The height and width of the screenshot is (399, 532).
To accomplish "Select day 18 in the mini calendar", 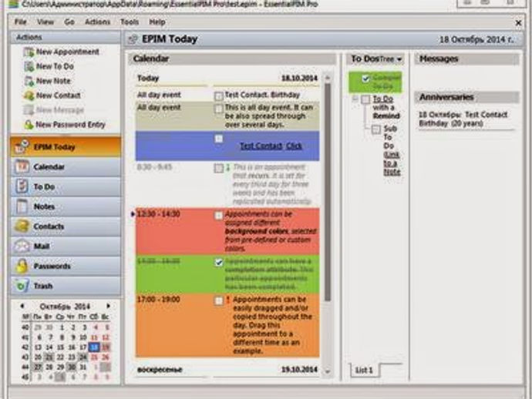I will click(94, 347).
